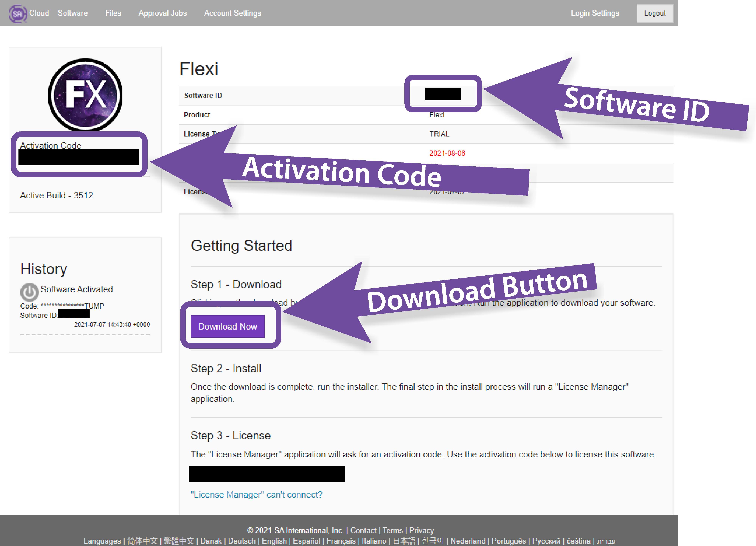The width and height of the screenshot is (756, 546).
Task: Open Login Settings
Action: pyautogui.click(x=595, y=13)
